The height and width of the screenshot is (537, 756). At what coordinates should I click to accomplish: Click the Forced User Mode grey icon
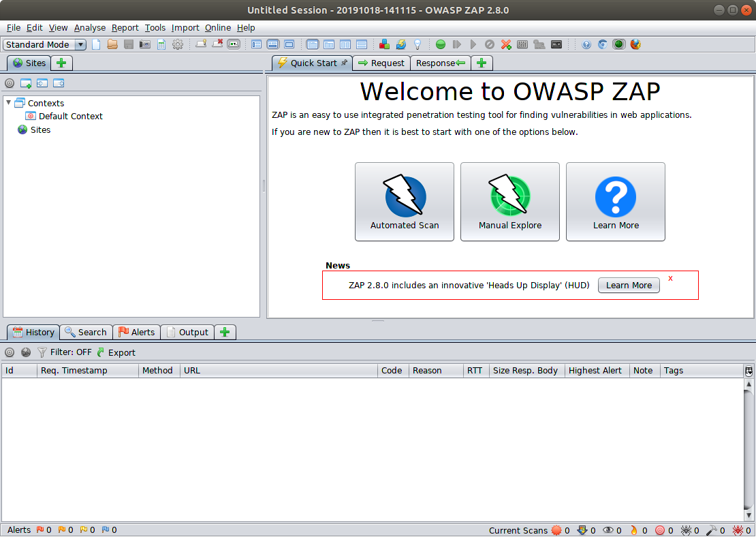(539, 44)
